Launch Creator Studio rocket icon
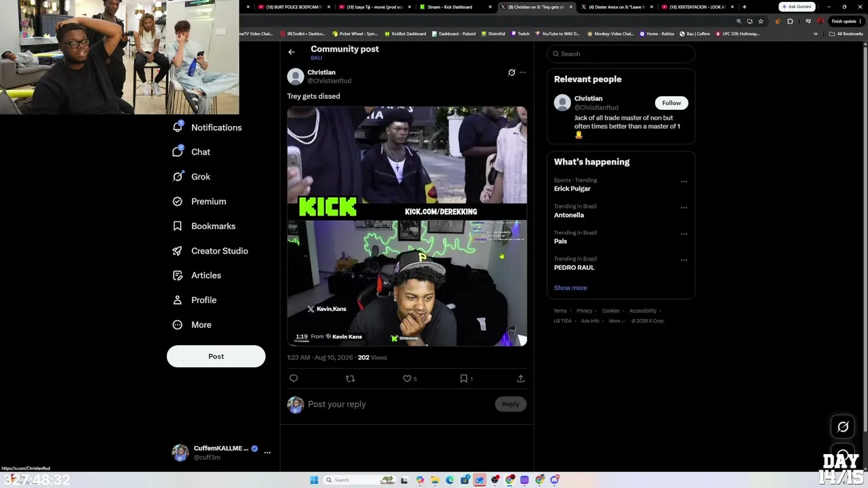Screen dimensions: 868x488 click(x=178, y=251)
